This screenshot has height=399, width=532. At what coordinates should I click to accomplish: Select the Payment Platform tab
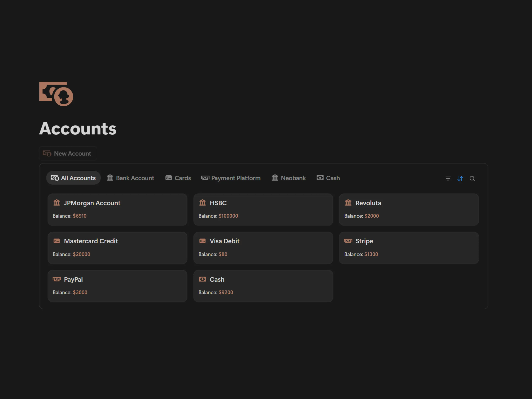click(231, 178)
